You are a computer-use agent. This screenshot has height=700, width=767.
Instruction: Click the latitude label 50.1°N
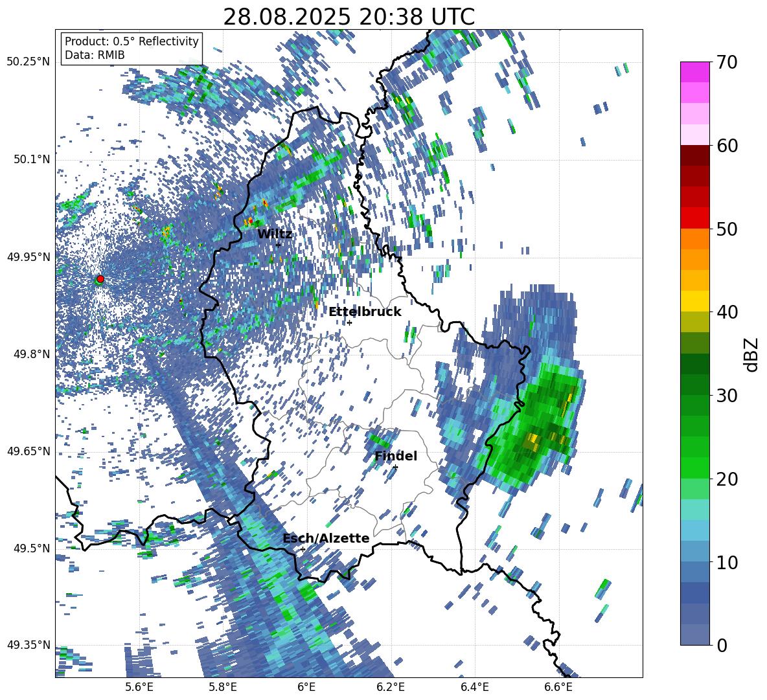pos(31,159)
